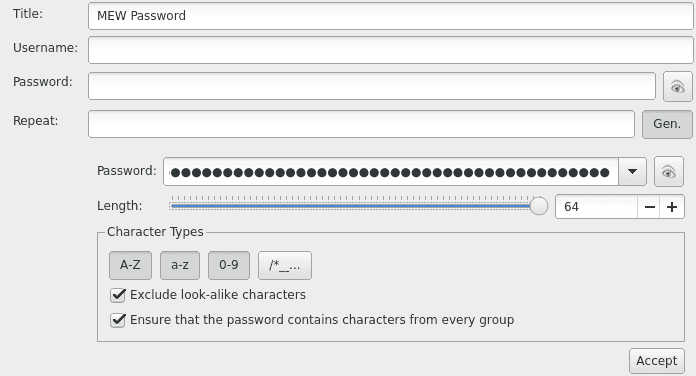Enable the special characters /*_... type

tap(285, 265)
